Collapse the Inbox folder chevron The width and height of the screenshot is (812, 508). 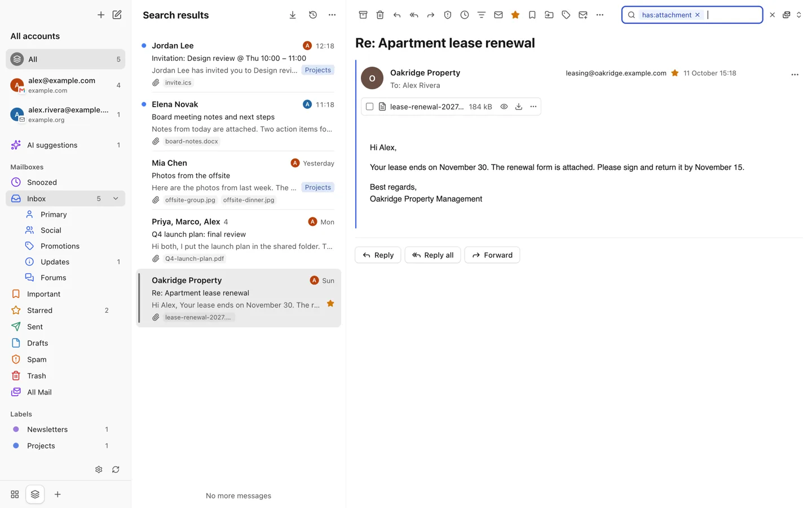click(116, 199)
